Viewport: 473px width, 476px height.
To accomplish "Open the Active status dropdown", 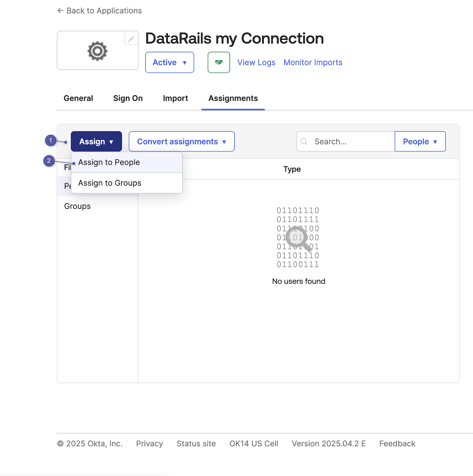I will click(x=169, y=62).
